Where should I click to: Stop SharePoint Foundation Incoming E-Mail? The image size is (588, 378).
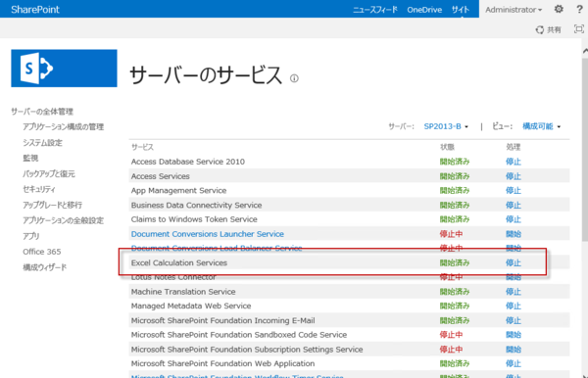(x=514, y=320)
